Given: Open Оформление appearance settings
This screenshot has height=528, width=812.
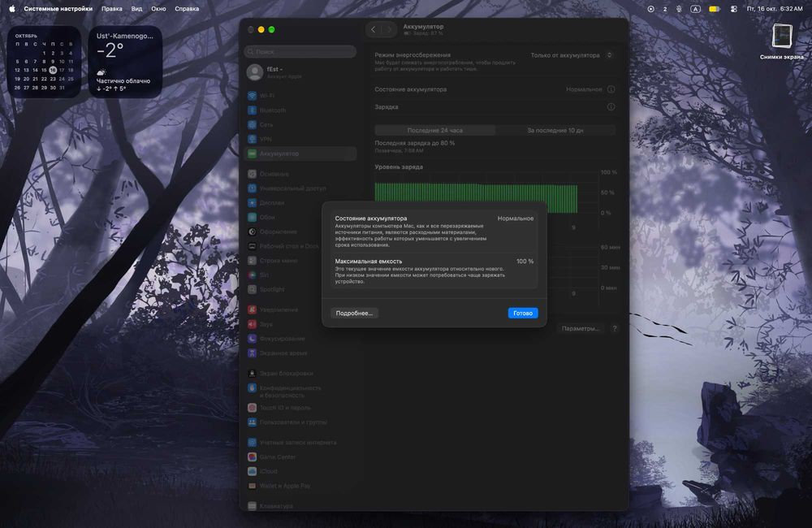Looking at the screenshot, I should coord(300,232).
